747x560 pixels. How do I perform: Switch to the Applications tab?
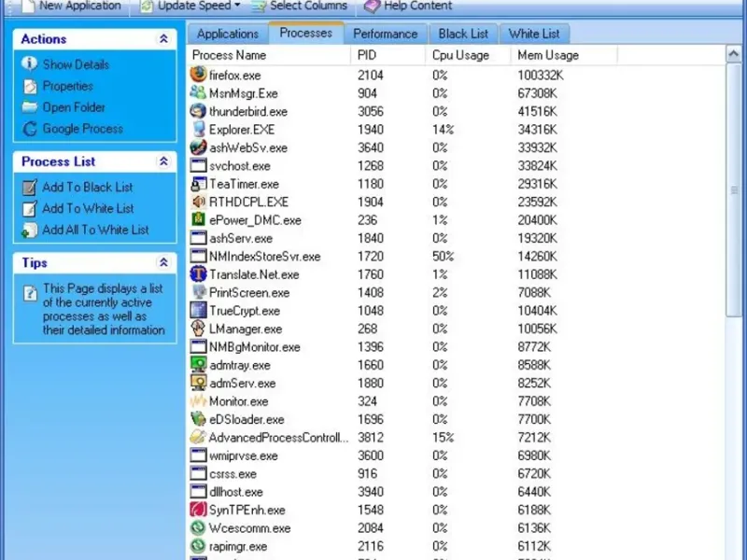point(228,34)
